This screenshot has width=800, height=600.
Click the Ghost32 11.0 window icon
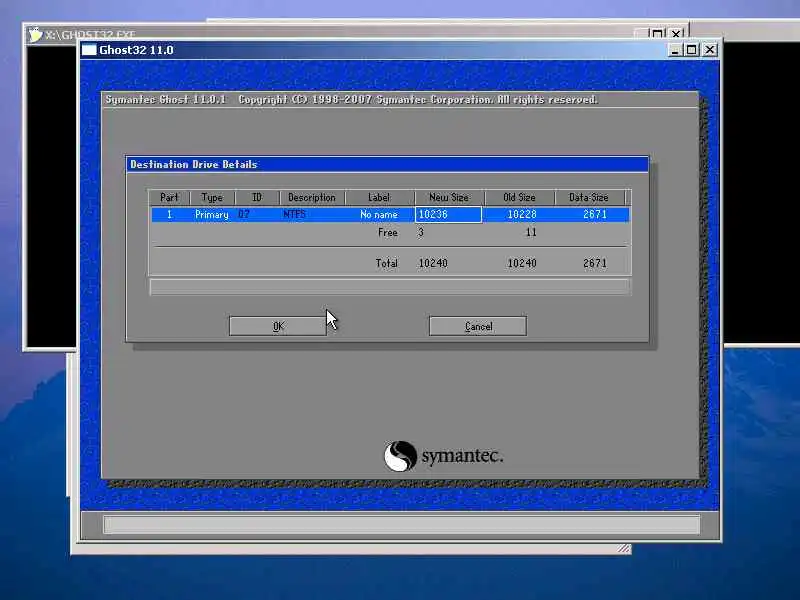[89, 50]
